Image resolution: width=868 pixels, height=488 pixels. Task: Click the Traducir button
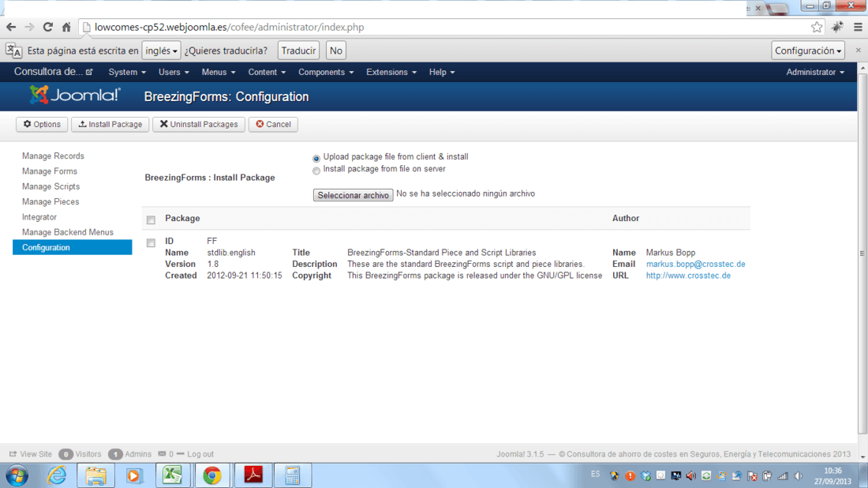tap(298, 51)
